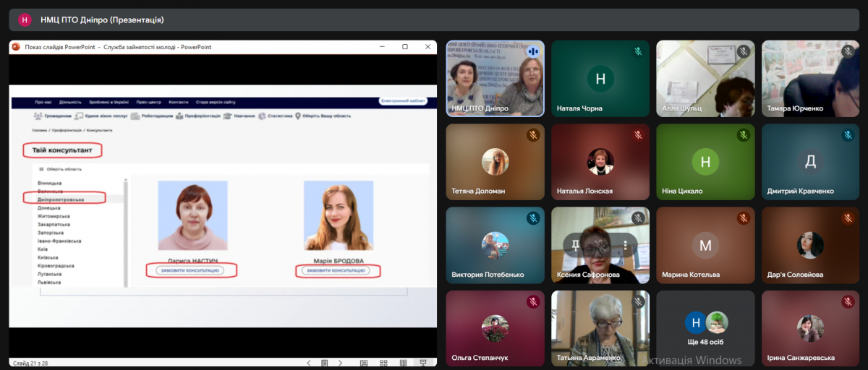The width and height of the screenshot is (868, 370).
Task: Click 'Замовити консультацію' under Марія Бродова
Action: (338, 270)
